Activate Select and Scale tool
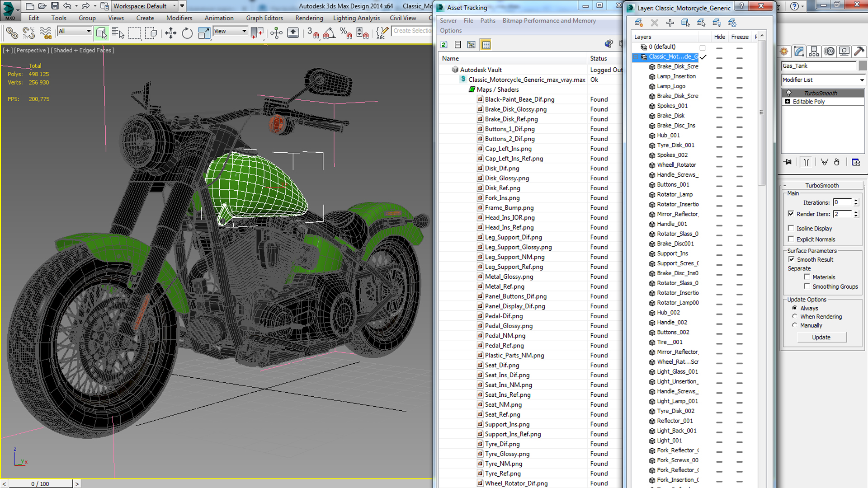This screenshot has height=488, width=868. (204, 33)
